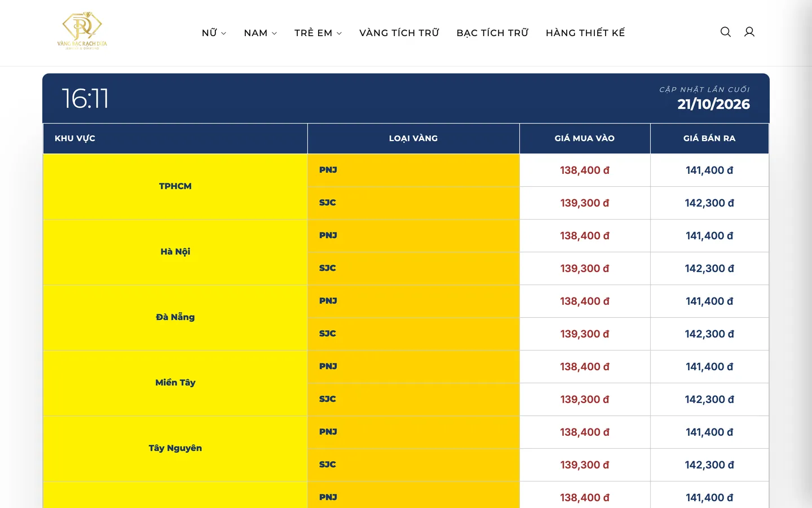
Task: Click the 16:11 time display
Action: pos(85,99)
